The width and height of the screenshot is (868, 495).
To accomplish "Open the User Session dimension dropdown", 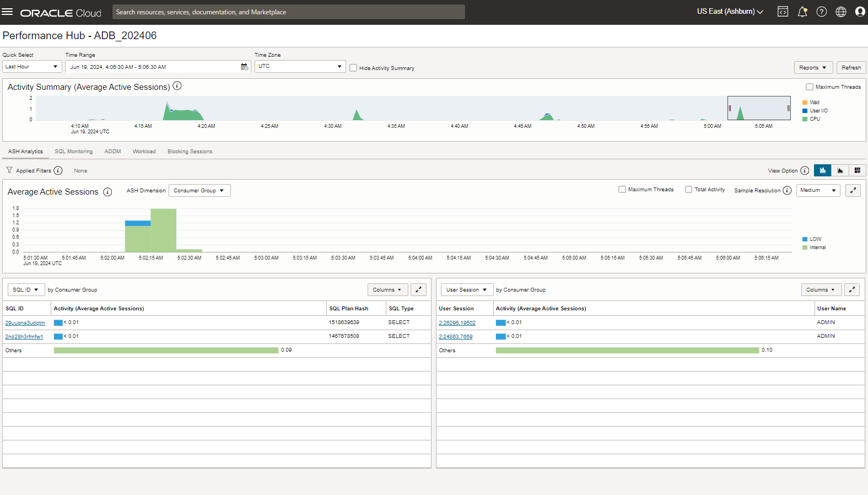I will click(x=467, y=289).
